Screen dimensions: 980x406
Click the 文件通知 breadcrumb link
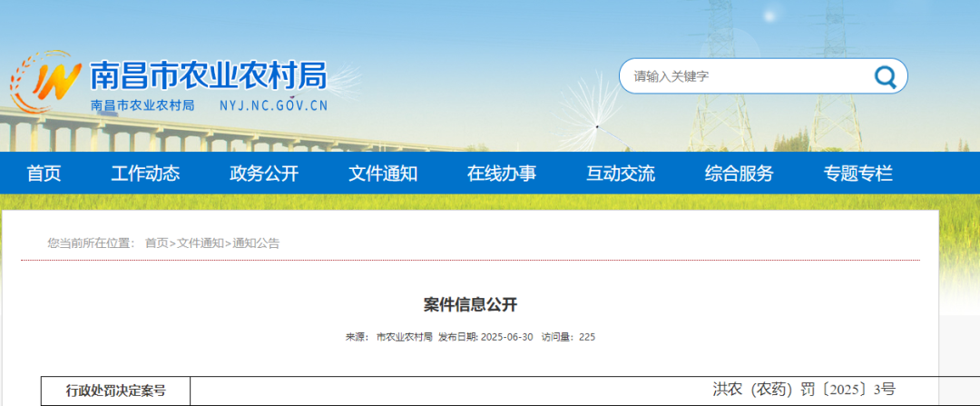click(x=200, y=243)
